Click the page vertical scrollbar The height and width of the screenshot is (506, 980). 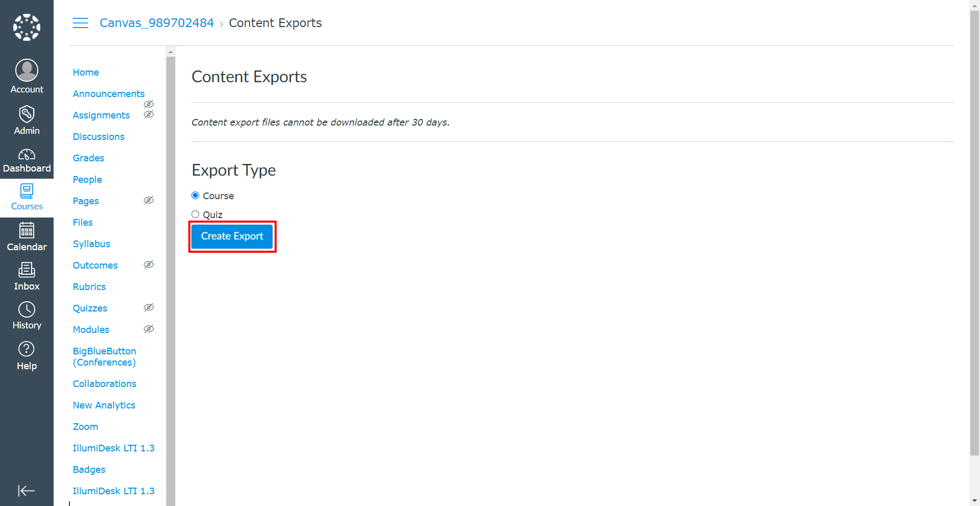click(974, 230)
